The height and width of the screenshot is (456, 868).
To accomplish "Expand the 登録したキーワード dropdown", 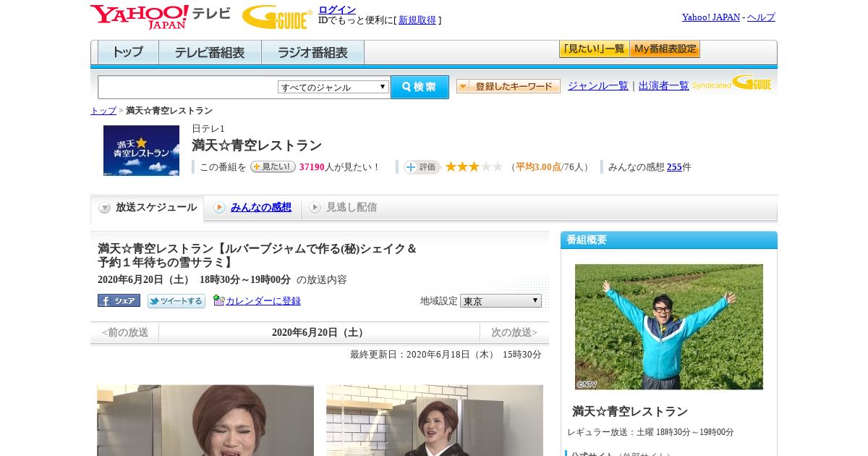I will click(509, 86).
